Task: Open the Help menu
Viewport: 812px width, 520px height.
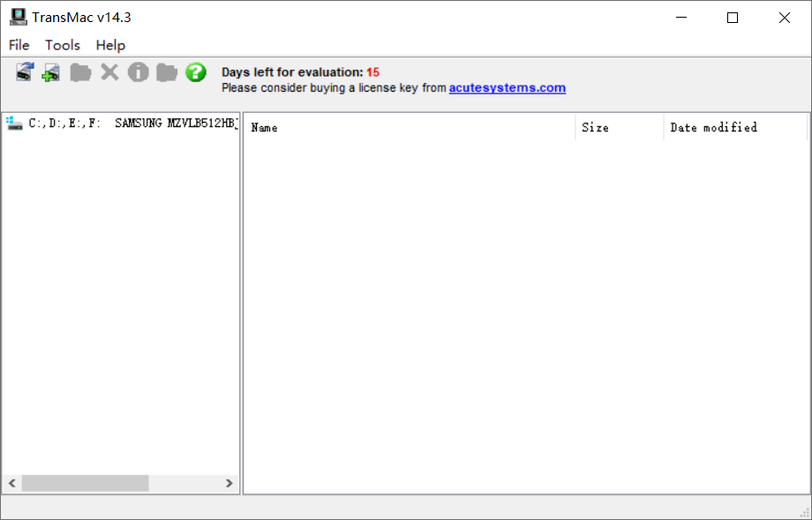Action: point(110,45)
